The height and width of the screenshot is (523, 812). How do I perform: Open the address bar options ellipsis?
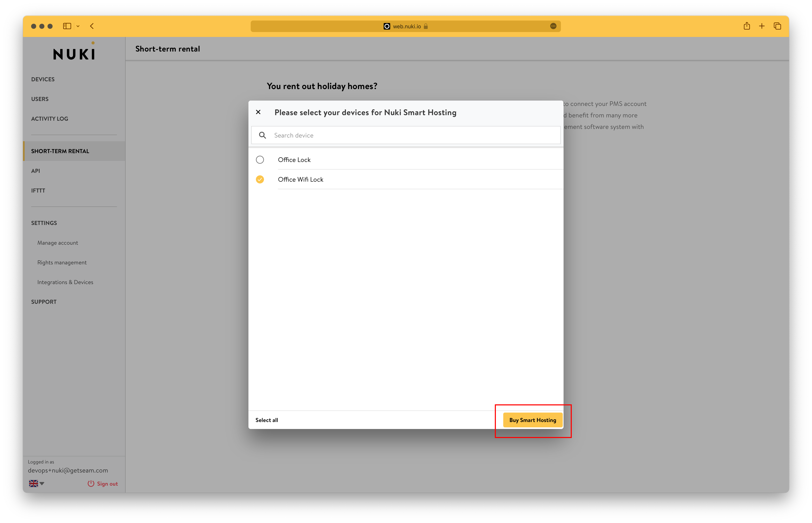click(x=554, y=26)
